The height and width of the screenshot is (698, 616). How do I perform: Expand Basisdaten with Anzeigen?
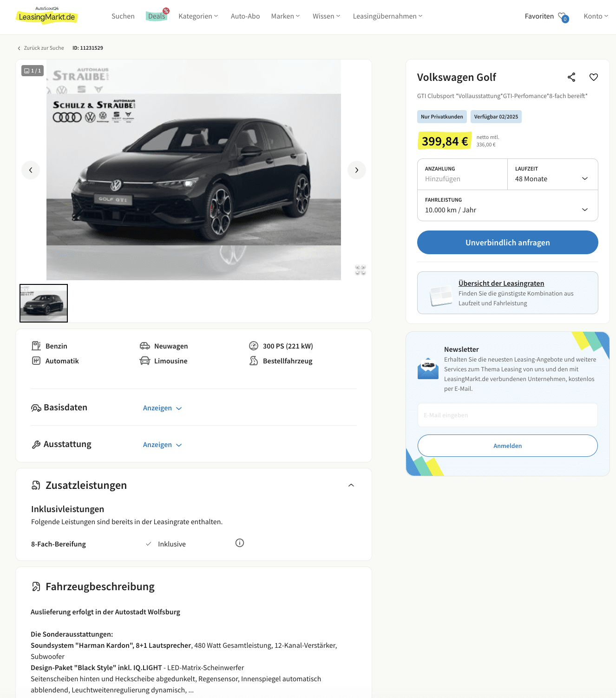[x=163, y=408]
